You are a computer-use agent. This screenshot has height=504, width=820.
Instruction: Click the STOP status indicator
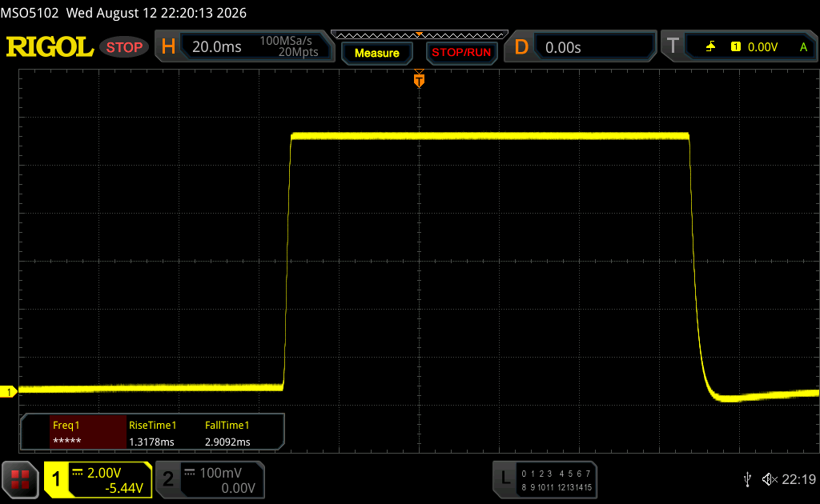[124, 47]
